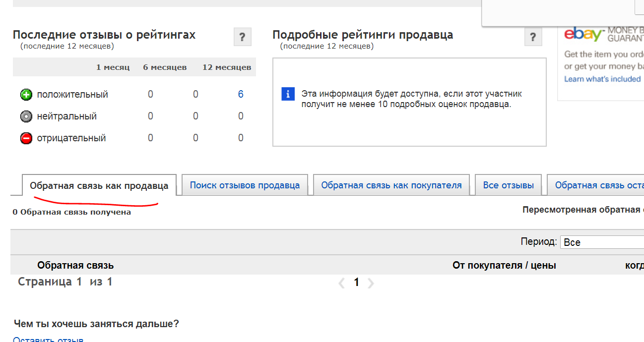Select the Обратная связь как продавца tab
This screenshot has width=644, height=342.
tap(99, 186)
